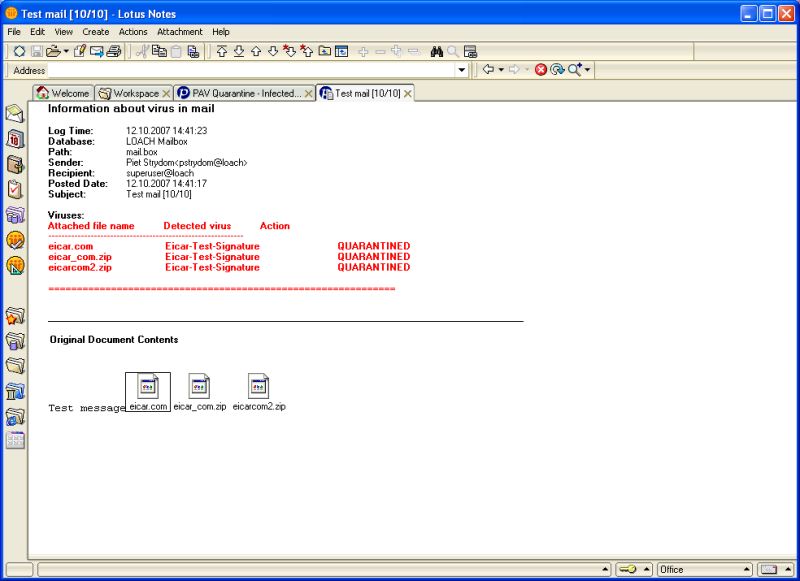800x581 pixels.
Task: Open the Office location selector in status bar
Action: coord(705,569)
